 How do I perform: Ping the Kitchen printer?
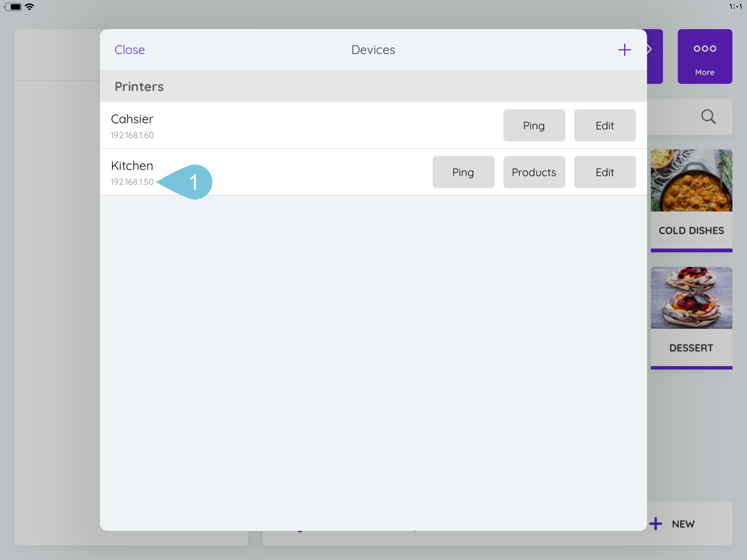pyautogui.click(x=463, y=172)
